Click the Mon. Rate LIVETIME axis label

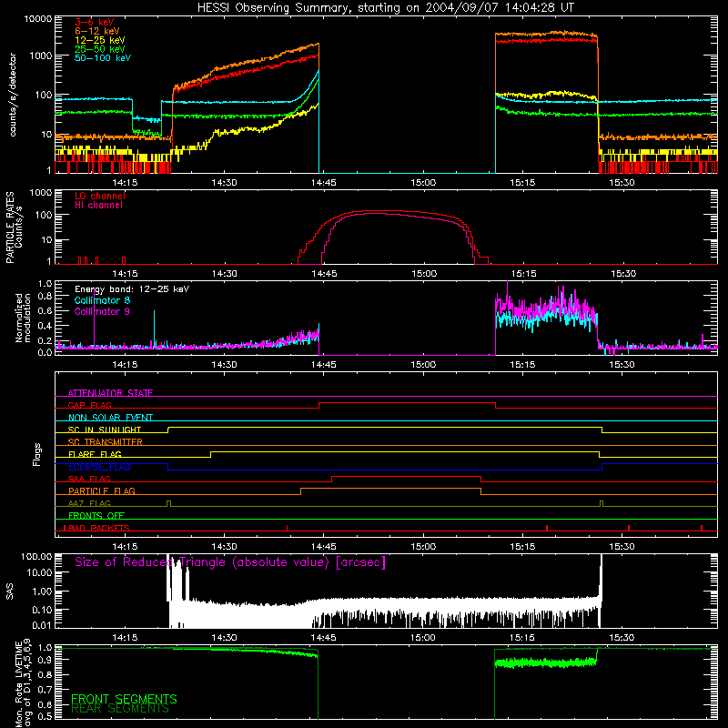pyautogui.click(x=23, y=682)
